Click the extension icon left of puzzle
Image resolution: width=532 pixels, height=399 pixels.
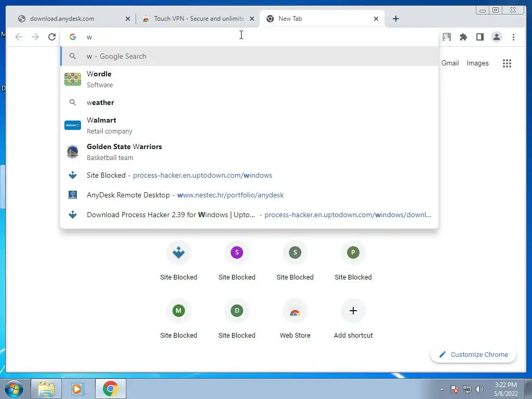point(446,37)
